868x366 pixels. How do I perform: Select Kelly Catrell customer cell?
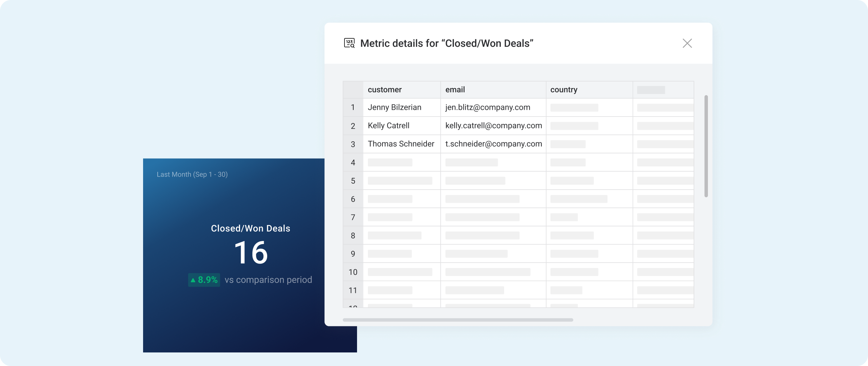pos(389,126)
